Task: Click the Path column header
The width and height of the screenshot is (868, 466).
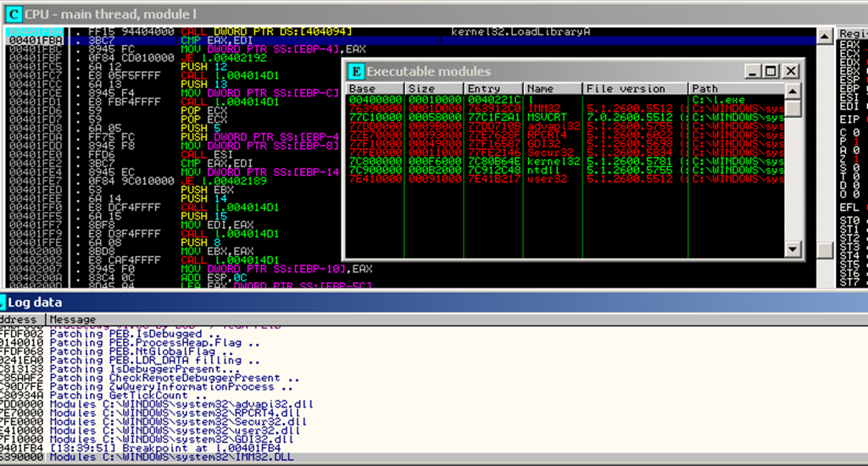Action: (734, 88)
